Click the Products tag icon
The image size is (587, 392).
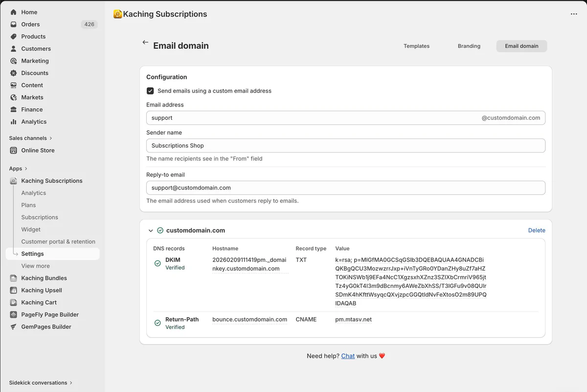pos(14,37)
